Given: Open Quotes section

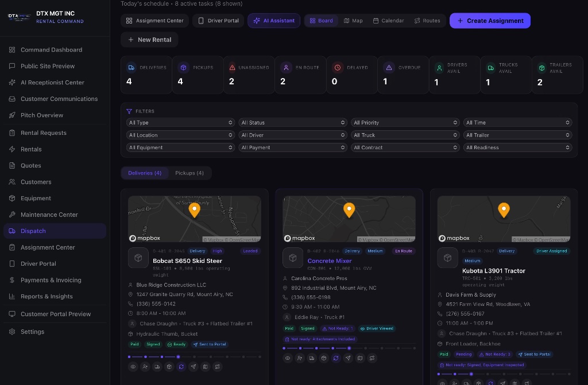Looking at the screenshot, I should (55, 165).
